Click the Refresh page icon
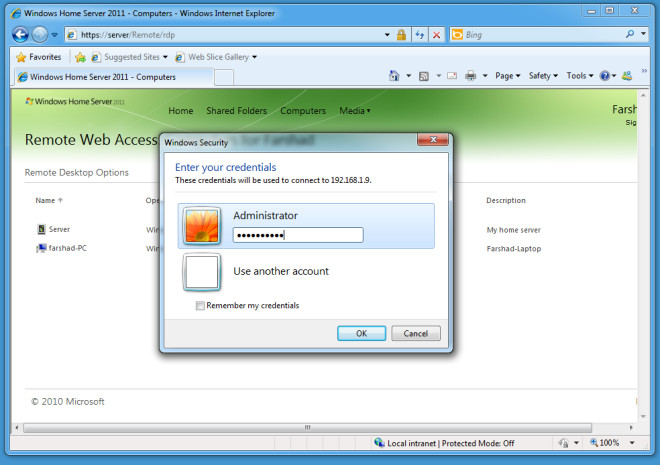The image size is (660, 465). click(420, 35)
